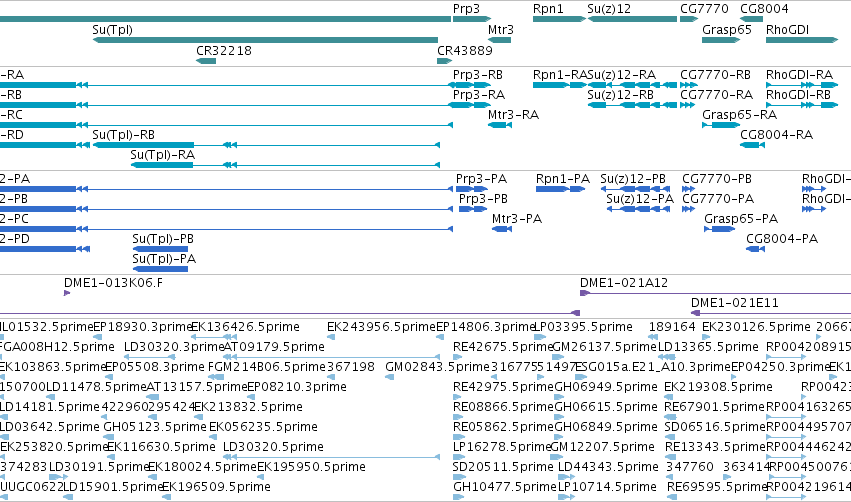Click the EK195950.5prime EST label
Screen dimensions: 851x502
coord(312,468)
